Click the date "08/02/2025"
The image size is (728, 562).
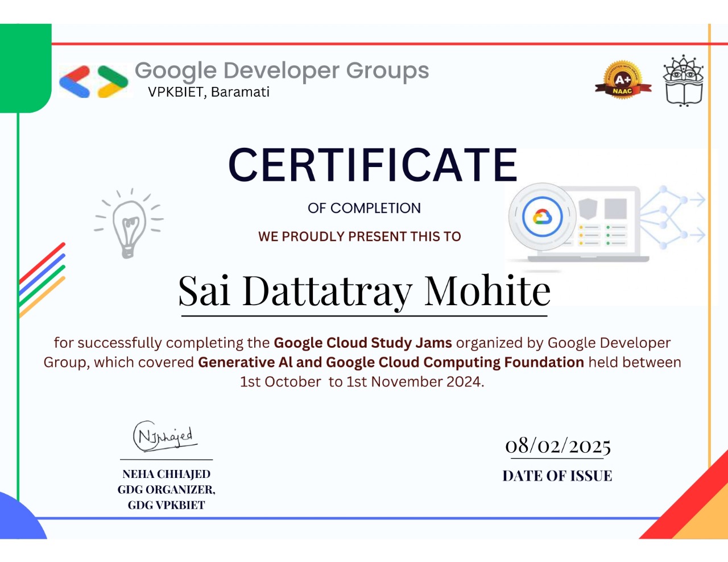[x=558, y=446]
